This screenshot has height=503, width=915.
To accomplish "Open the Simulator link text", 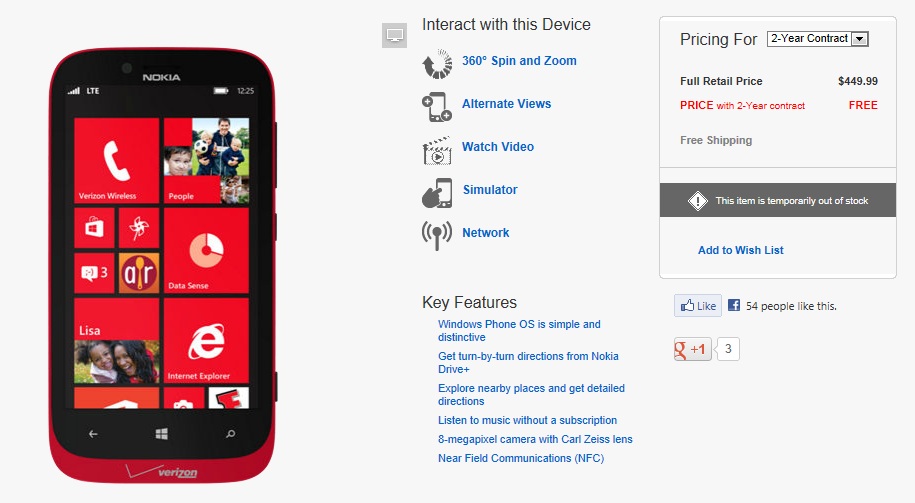I will pos(490,190).
